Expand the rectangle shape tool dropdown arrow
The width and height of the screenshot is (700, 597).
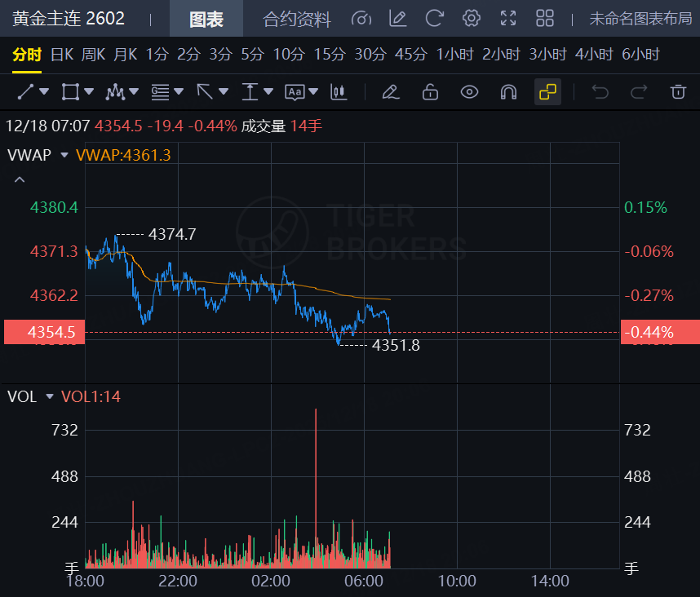point(89,92)
